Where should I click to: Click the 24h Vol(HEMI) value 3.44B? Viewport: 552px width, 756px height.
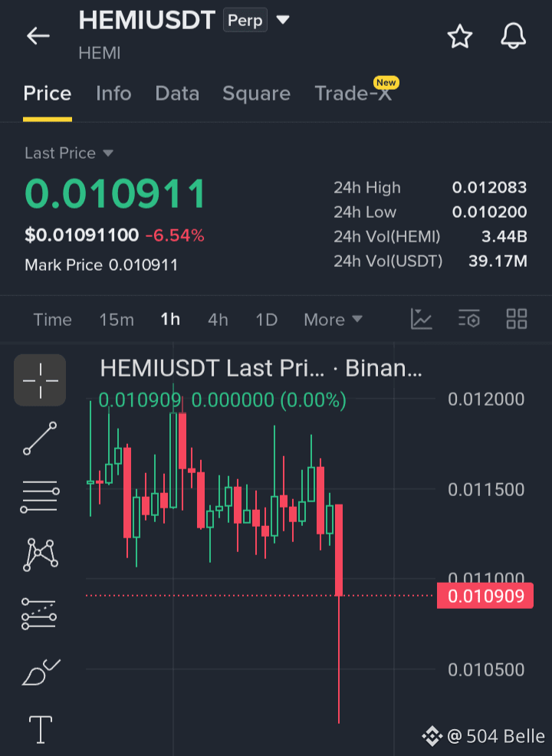pos(504,237)
